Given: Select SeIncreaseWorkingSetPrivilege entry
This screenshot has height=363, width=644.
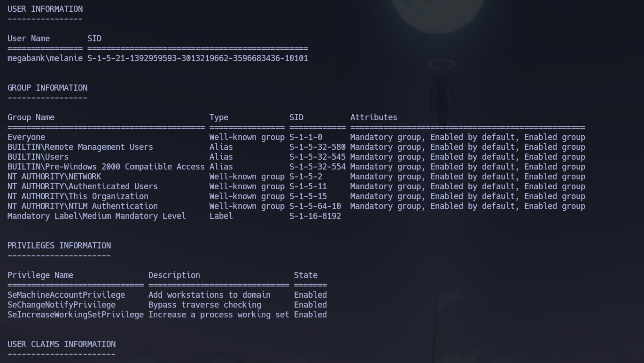Looking at the screenshot, I should click(x=75, y=315).
